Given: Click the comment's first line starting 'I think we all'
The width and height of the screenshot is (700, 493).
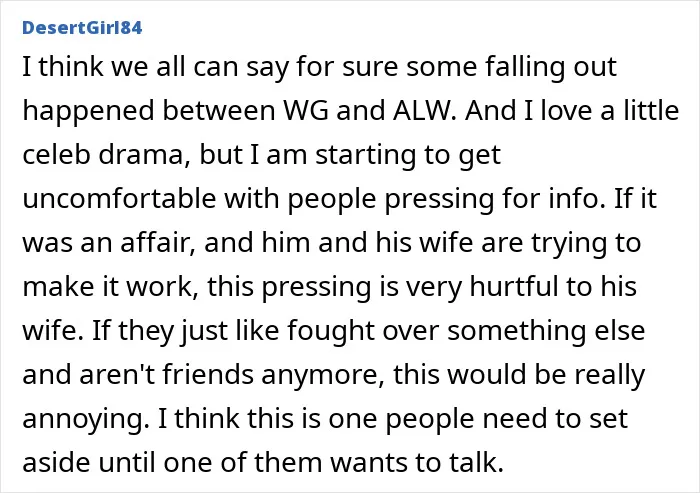Looking at the screenshot, I should [320, 67].
